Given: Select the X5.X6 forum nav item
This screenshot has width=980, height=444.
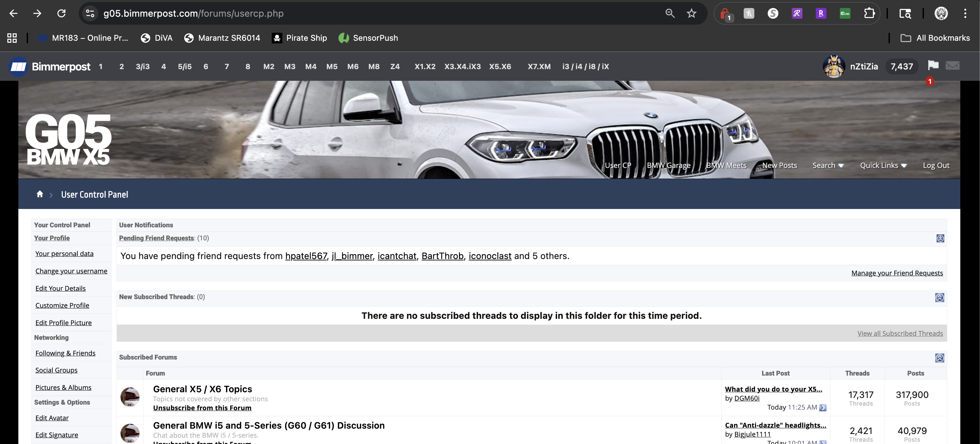Looking at the screenshot, I should click(x=500, y=66).
